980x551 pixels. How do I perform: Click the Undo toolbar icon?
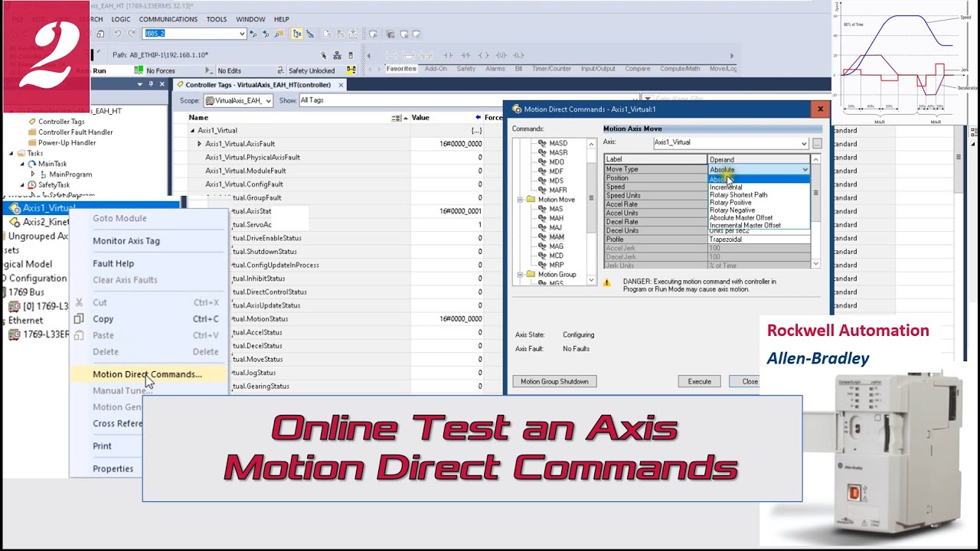pyautogui.click(x=117, y=34)
